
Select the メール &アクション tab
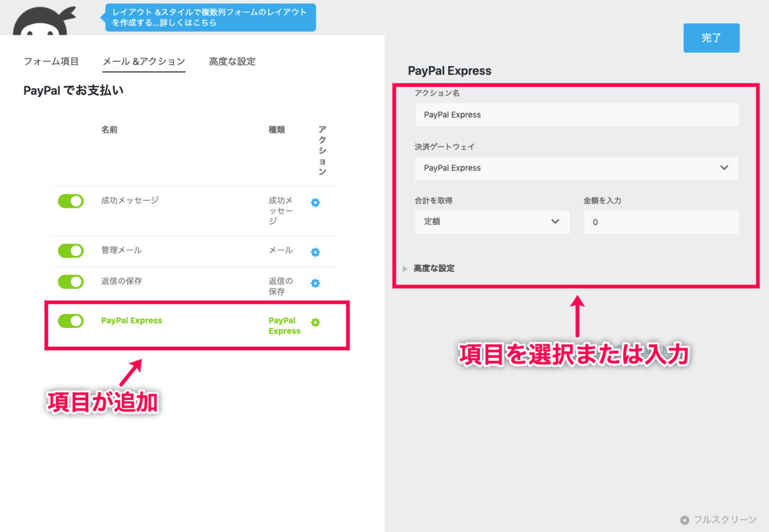pyautogui.click(x=144, y=61)
